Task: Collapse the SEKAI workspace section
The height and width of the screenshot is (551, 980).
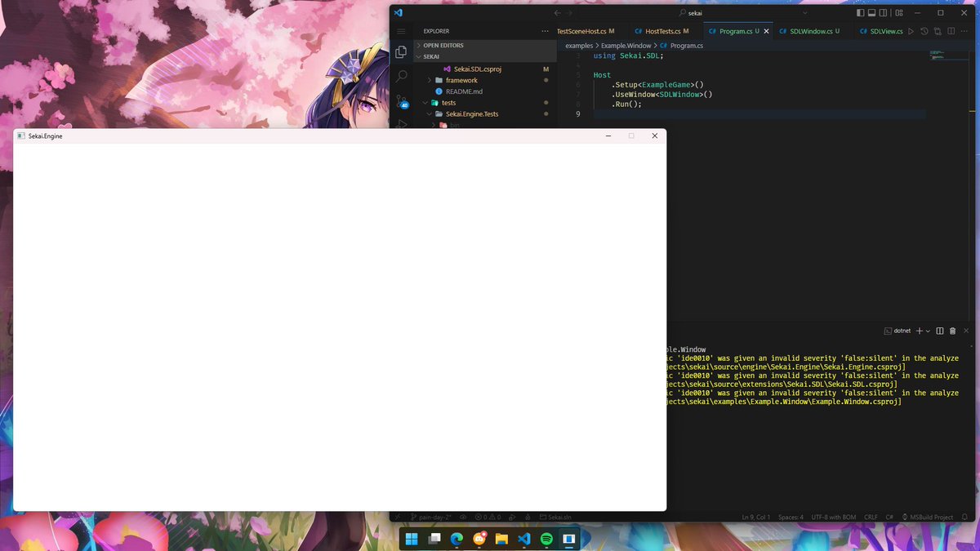Action: click(486, 56)
